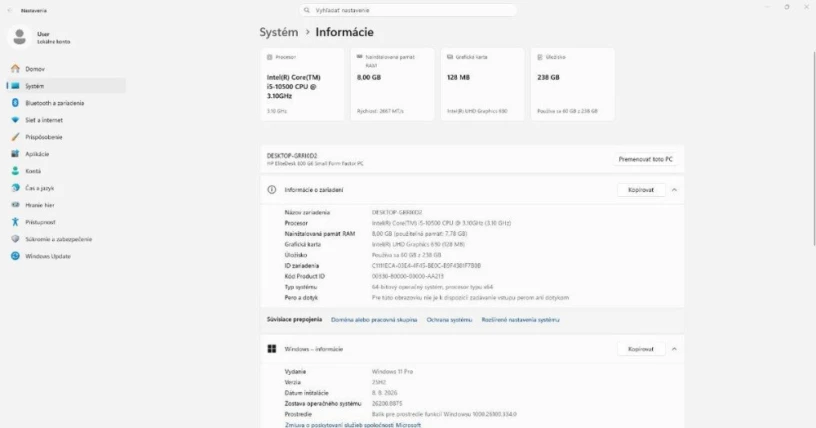Click the Verzia row value
Image resolution: width=816 pixels, height=428 pixels.
click(379, 382)
